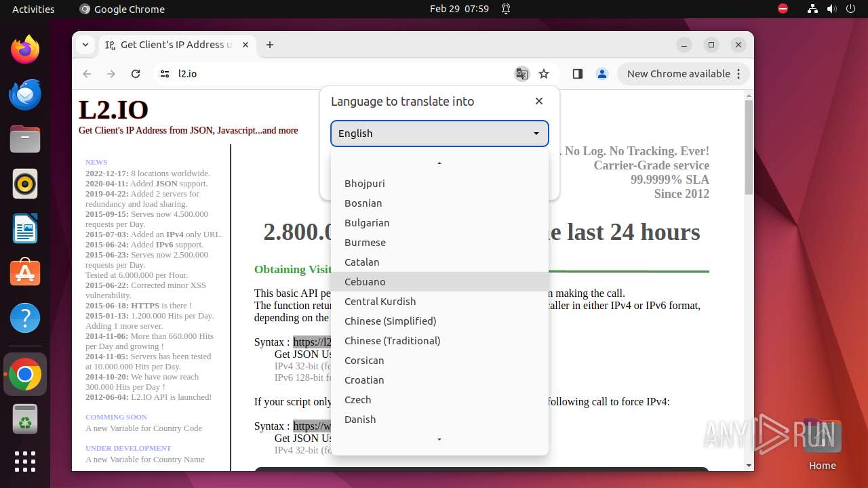868x488 pixels.
Task: Open the clock showing Feb 29 07:59
Action: coord(459,9)
